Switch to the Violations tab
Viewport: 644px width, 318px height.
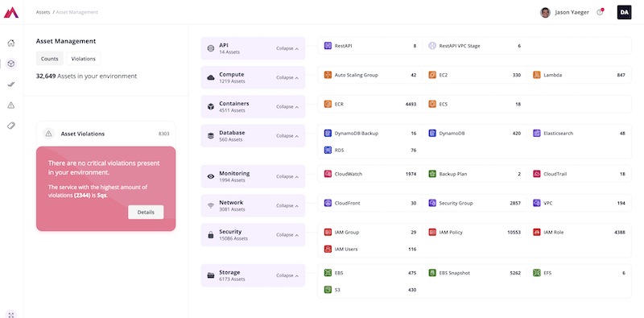pyautogui.click(x=84, y=59)
